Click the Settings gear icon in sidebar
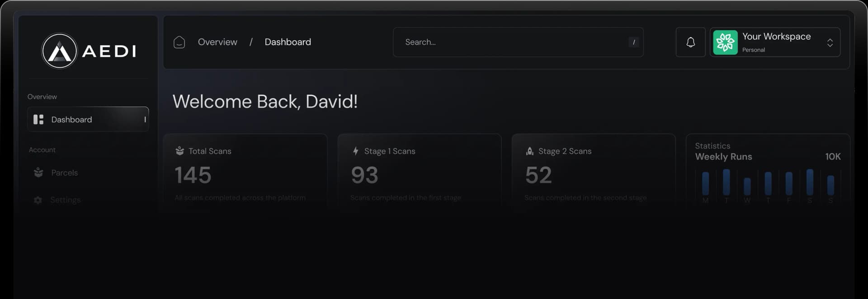868x299 pixels. (38, 200)
